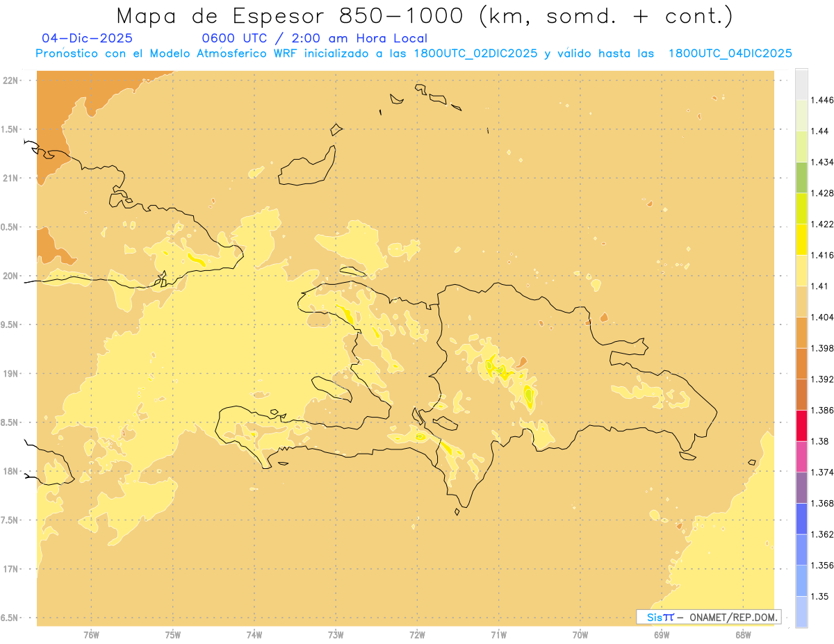Click the "76W" longitude label
The height and width of the screenshot is (644, 834).
pyautogui.click(x=91, y=635)
